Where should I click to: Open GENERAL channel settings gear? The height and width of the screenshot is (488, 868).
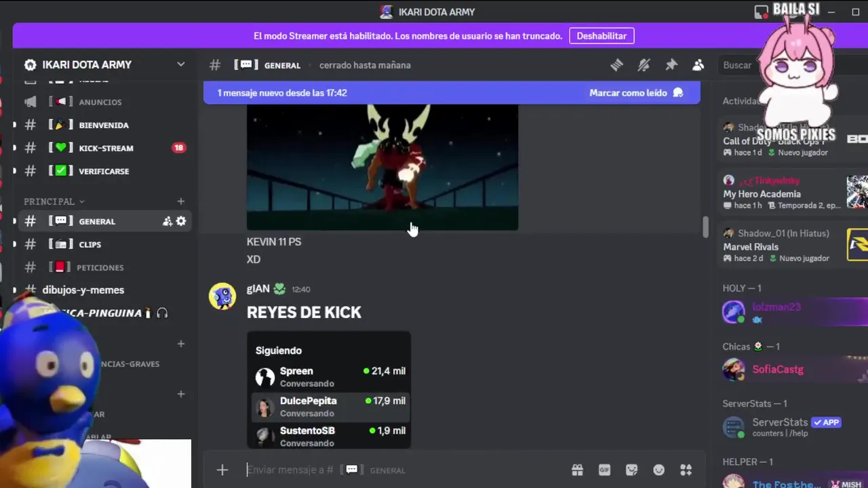pyautogui.click(x=181, y=221)
